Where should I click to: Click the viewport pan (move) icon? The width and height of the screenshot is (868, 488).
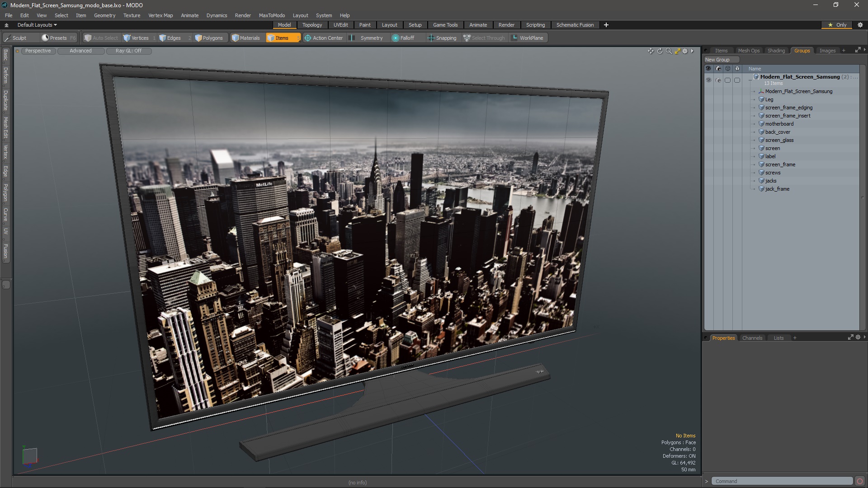pos(651,51)
